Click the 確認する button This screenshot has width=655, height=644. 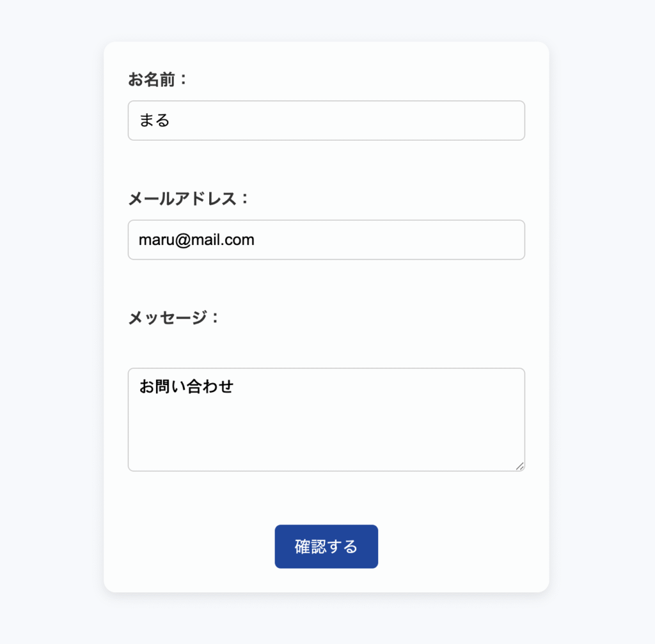click(x=326, y=547)
